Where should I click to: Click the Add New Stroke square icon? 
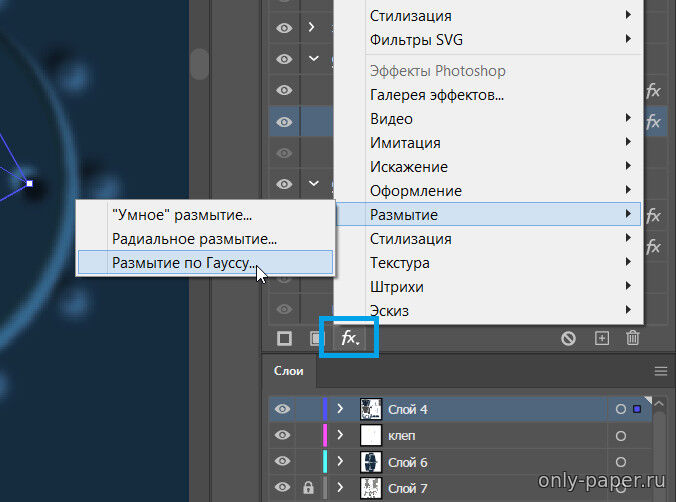pos(285,339)
